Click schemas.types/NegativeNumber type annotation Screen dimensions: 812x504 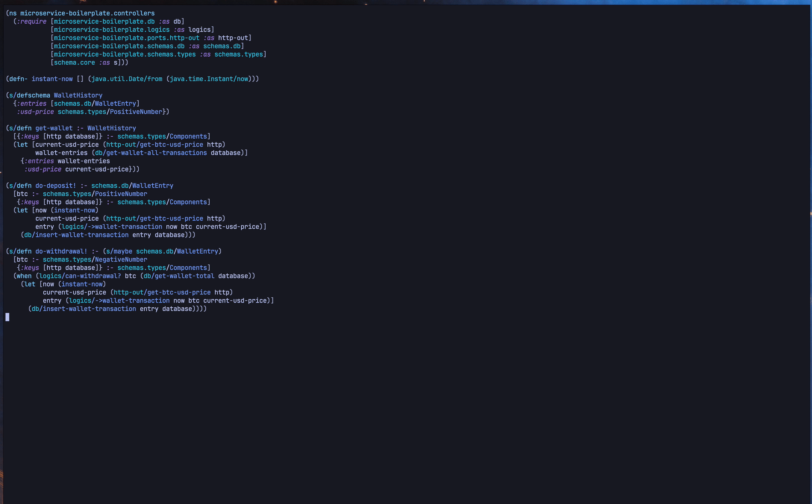95,260
